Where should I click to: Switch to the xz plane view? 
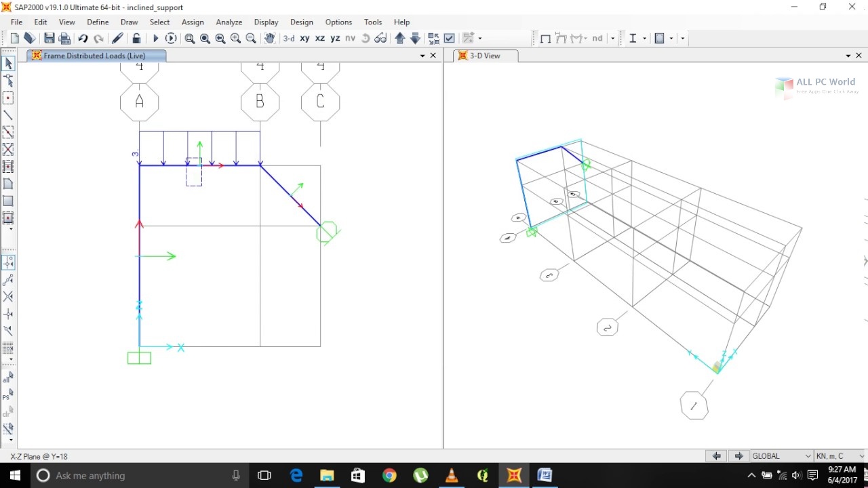pyautogui.click(x=320, y=39)
